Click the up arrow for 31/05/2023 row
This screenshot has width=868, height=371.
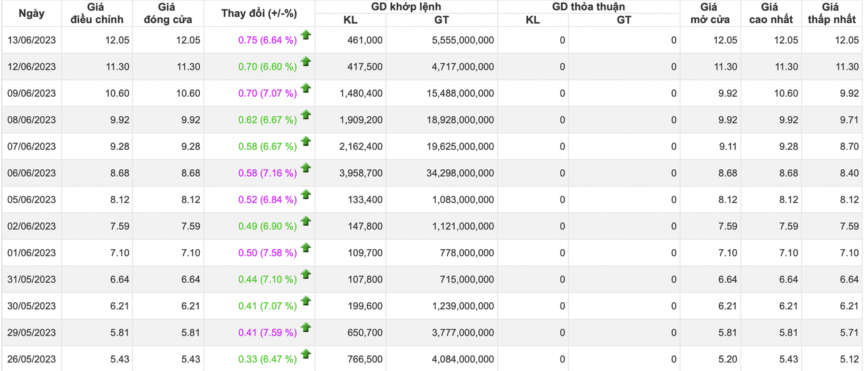(305, 274)
